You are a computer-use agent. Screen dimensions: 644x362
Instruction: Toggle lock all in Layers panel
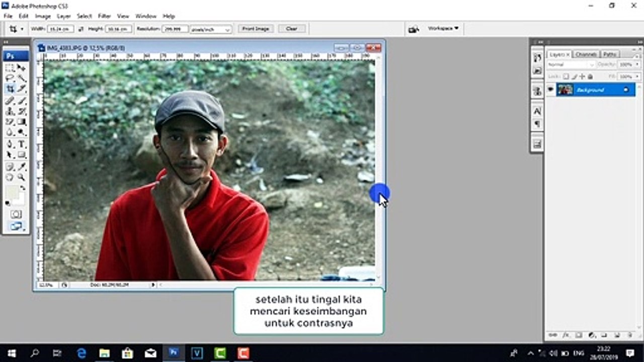coord(590,76)
